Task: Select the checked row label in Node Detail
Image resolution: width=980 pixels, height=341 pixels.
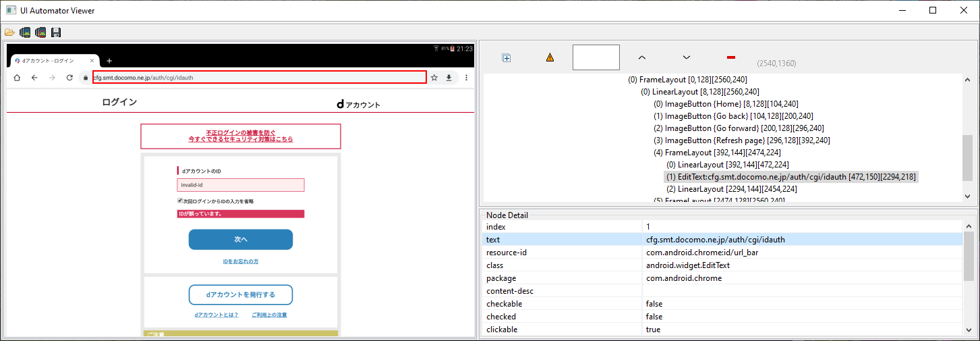Action: point(501,317)
